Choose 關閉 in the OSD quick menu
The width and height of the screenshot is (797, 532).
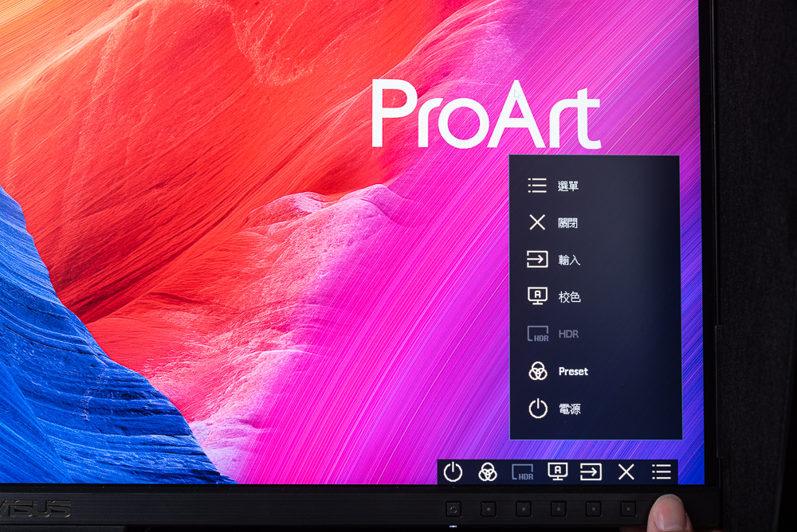pos(567,222)
